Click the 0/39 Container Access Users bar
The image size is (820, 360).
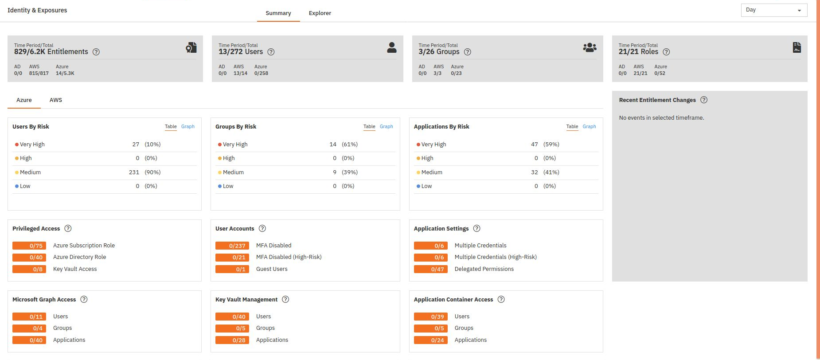[430, 317]
